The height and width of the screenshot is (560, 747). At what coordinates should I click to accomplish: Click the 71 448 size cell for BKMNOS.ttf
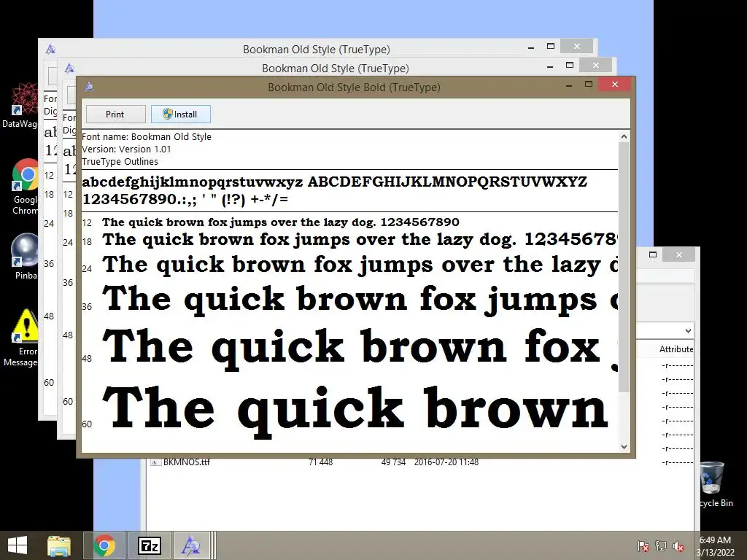coord(321,462)
